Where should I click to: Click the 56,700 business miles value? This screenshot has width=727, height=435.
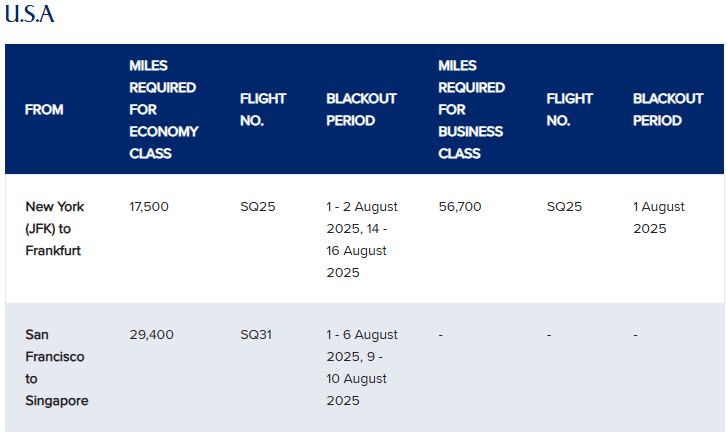click(x=460, y=206)
